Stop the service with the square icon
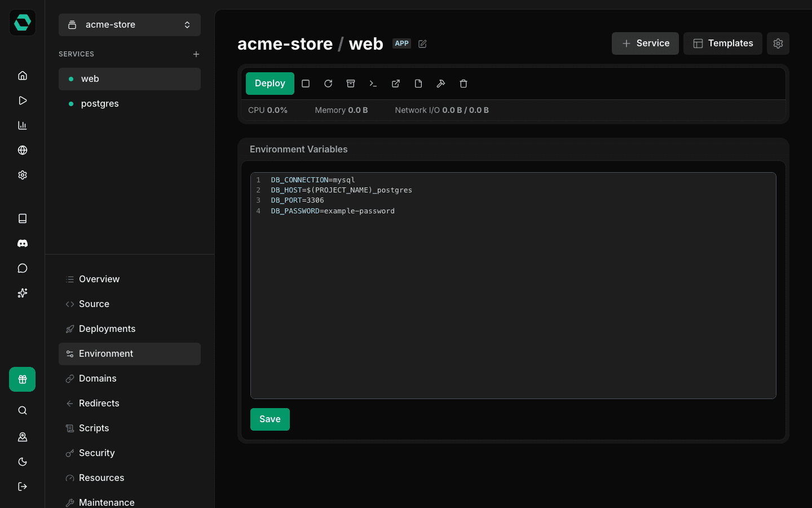The width and height of the screenshot is (812, 508). 306,84
